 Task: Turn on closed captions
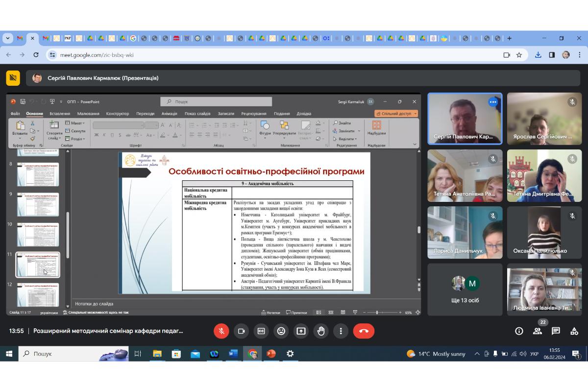[x=261, y=331]
